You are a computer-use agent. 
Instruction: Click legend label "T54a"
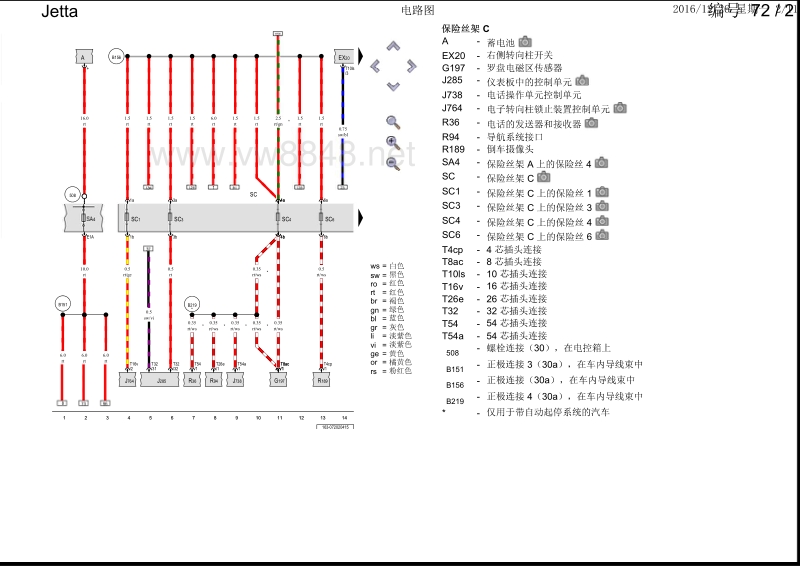[453, 336]
